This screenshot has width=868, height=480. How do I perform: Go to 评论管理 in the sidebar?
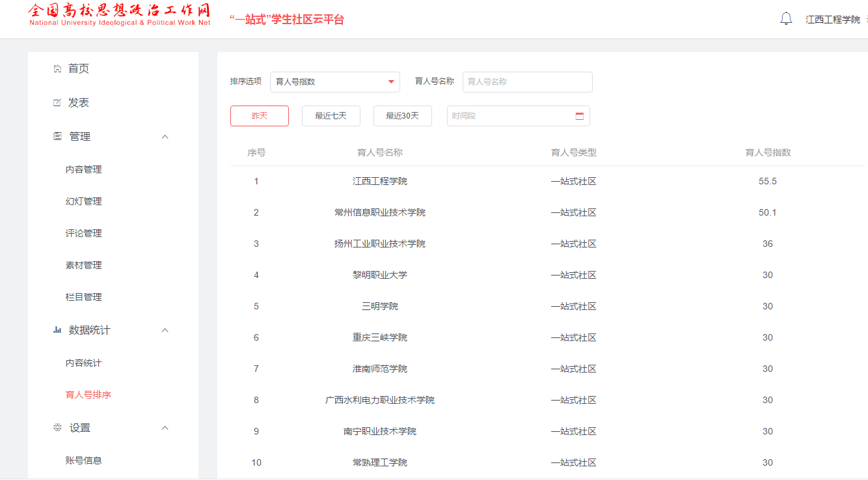(84, 233)
